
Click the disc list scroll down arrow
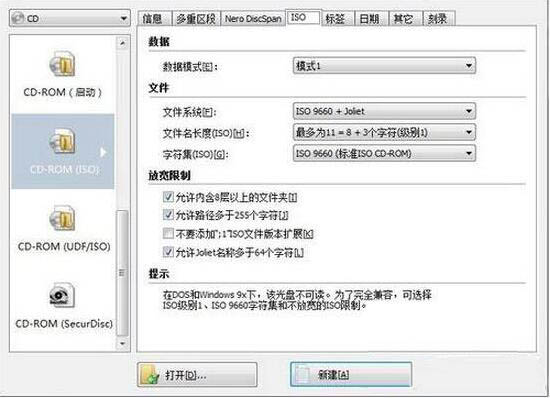(x=122, y=343)
